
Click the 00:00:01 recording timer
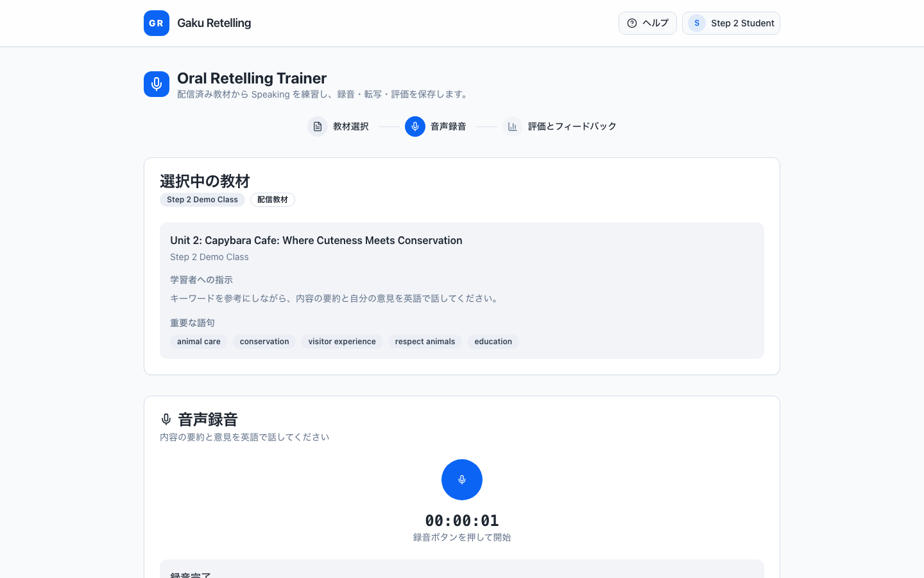[x=462, y=520]
